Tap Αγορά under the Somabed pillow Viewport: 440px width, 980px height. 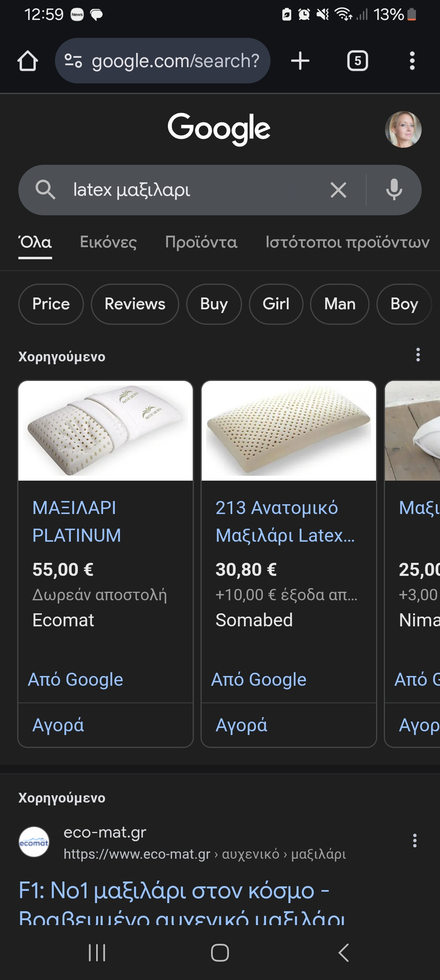point(241,725)
